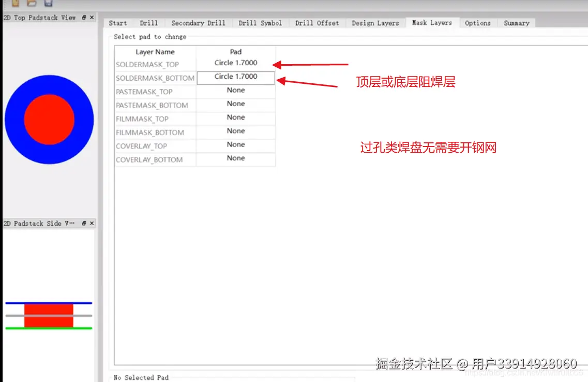
Task: Open the Drill Offset tab
Action: pos(317,23)
